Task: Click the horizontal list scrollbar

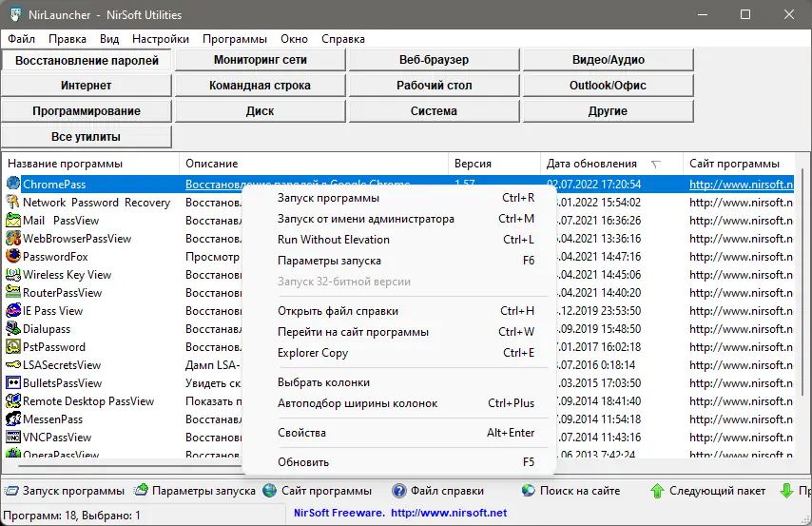Action: pos(129,465)
